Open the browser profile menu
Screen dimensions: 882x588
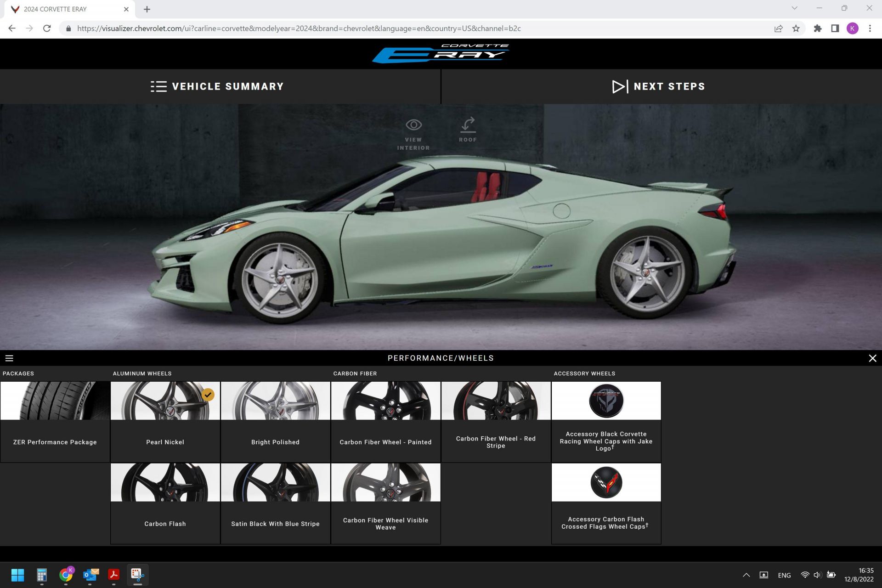852,28
